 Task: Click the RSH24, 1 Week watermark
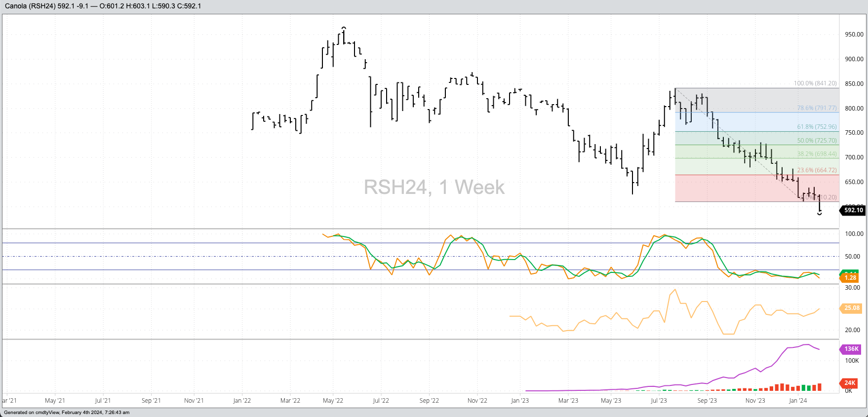434,188
